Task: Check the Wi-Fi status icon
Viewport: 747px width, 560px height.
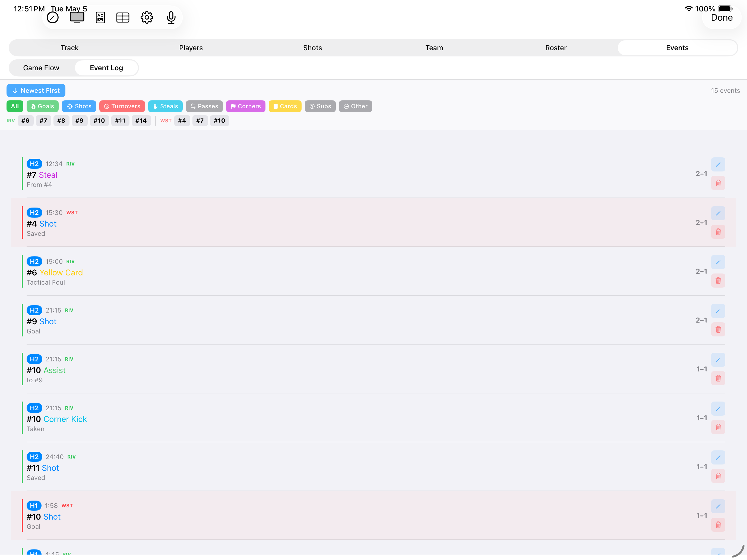Action: tap(689, 9)
